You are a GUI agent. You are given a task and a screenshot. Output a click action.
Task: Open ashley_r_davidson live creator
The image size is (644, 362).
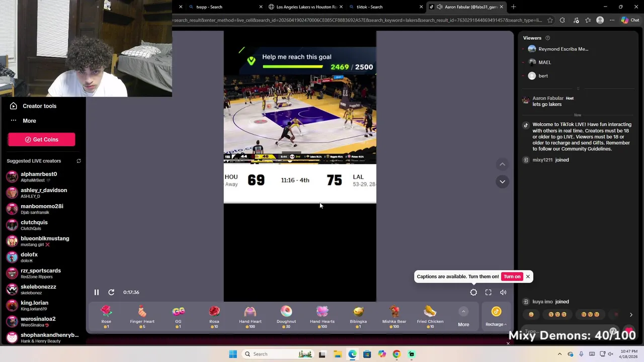pos(42,193)
